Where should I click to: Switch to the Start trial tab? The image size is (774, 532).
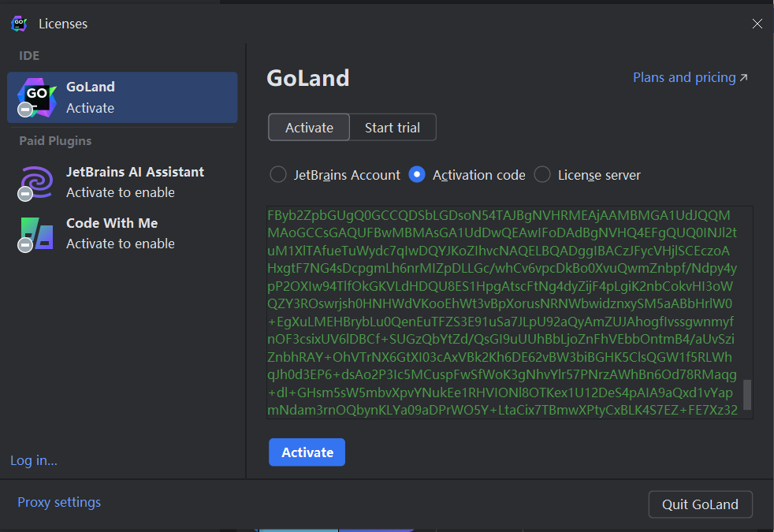393,128
